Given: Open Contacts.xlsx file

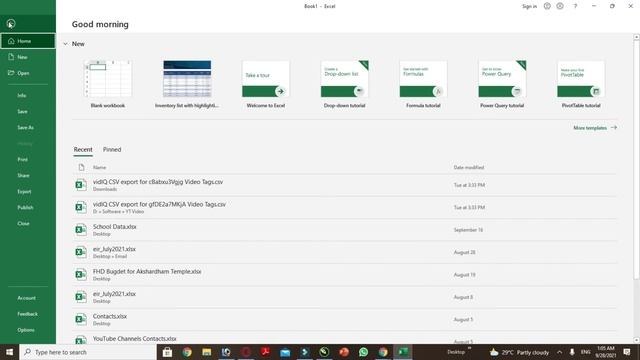Looking at the screenshot, I should pyautogui.click(x=345, y=320).
